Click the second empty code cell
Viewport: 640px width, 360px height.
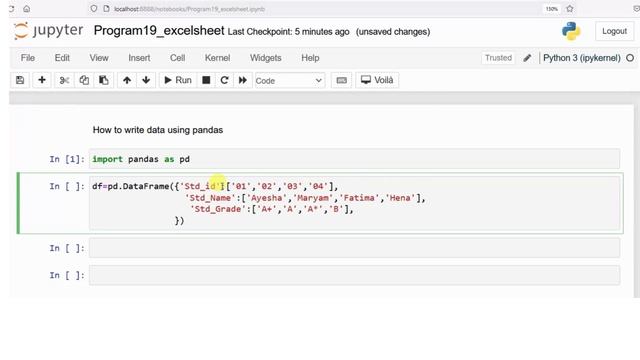pos(354,275)
